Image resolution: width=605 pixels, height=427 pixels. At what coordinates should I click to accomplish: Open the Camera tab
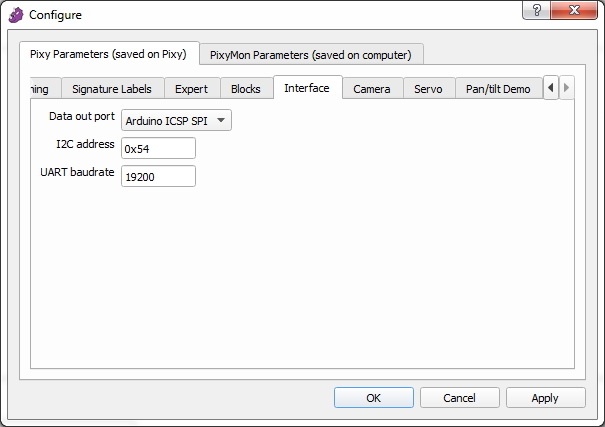(x=372, y=89)
